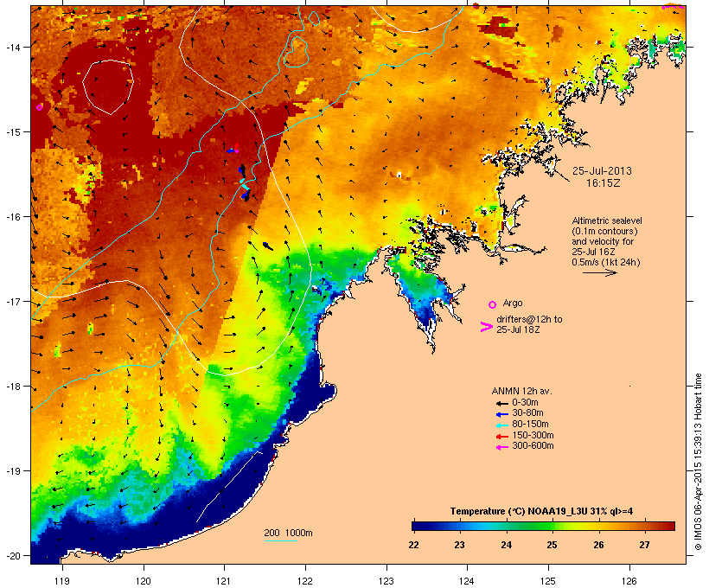Image resolution: width=709 pixels, height=588 pixels.
Task: Click the longitude axis label '125'
Action: tap(548, 581)
